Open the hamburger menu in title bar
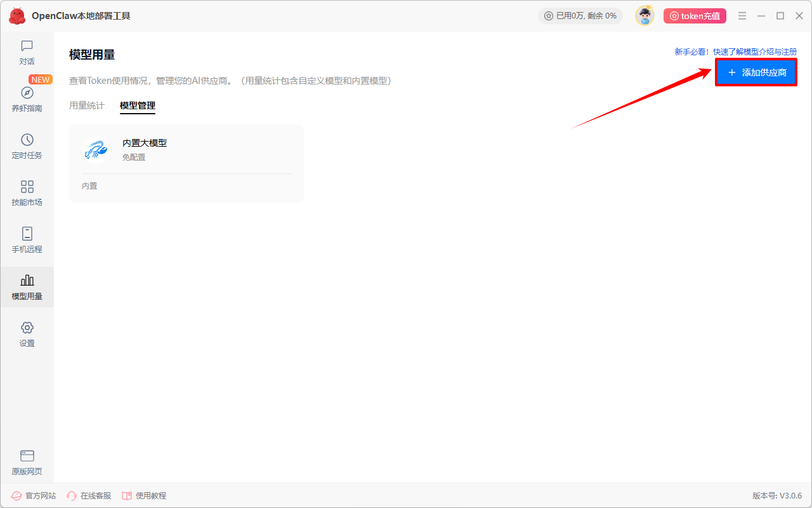 742,16
